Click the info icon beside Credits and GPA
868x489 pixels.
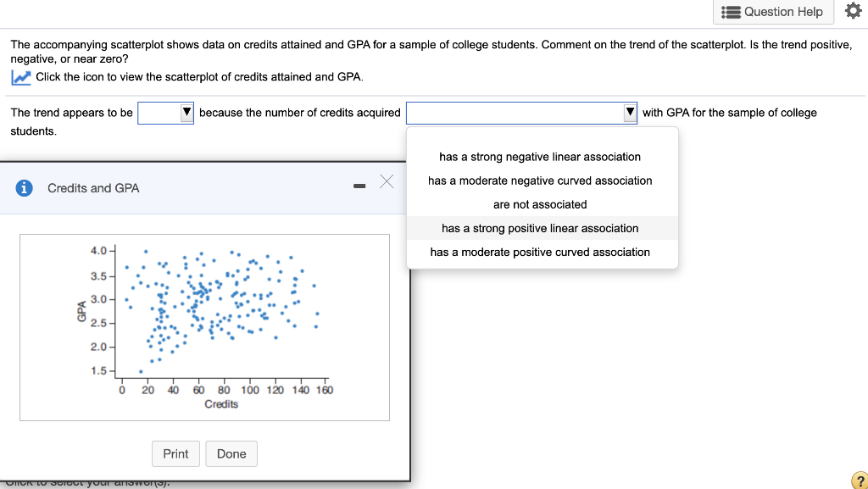[24, 188]
